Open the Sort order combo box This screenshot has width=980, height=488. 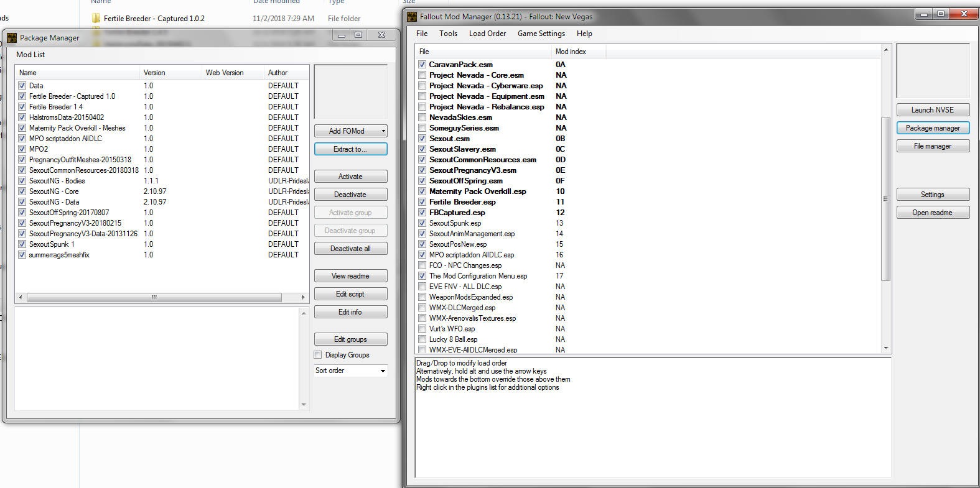(x=351, y=371)
